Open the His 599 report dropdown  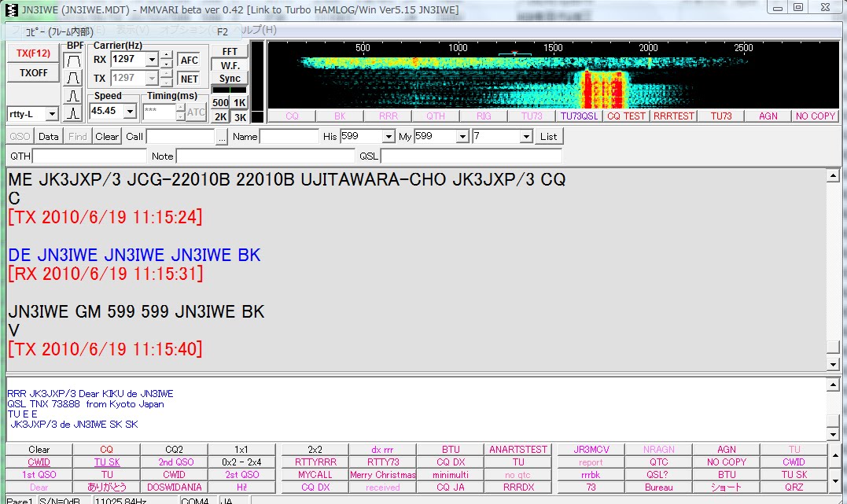389,137
